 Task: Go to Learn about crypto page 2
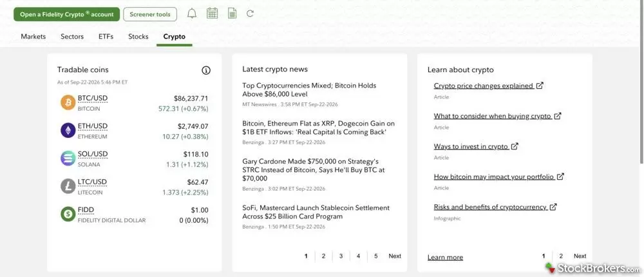pyautogui.click(x=561, y=256)
